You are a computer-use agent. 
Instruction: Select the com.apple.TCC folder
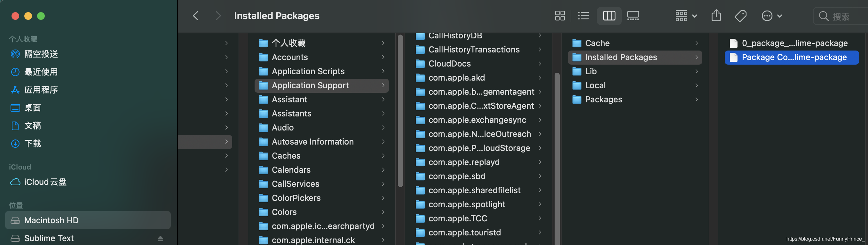[478, 218]
